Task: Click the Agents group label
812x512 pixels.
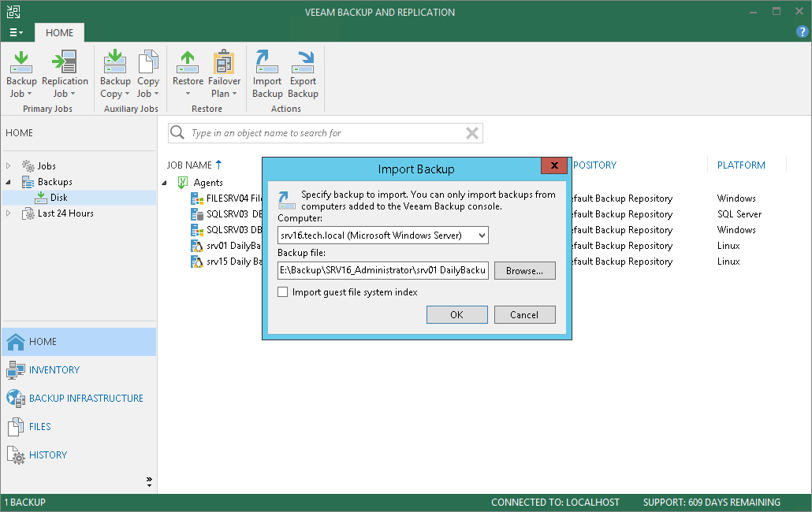Action: pyautogui.click(x=208, y=183)
